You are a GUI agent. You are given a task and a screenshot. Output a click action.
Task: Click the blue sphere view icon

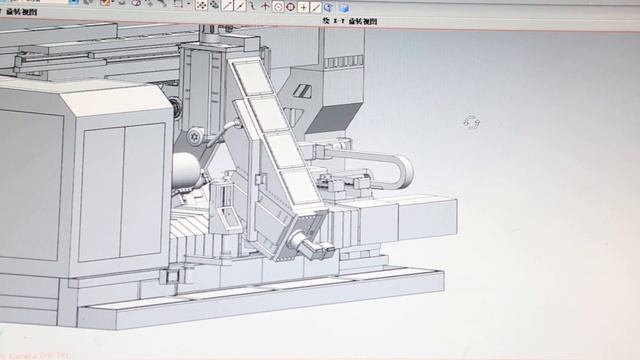[329, 7]
